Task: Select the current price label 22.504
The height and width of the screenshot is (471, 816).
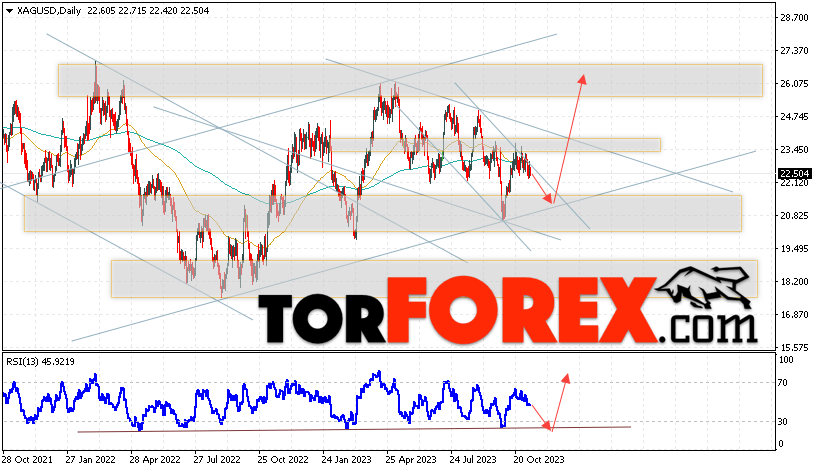Action: pyautogui.click(x=794, y=174)
